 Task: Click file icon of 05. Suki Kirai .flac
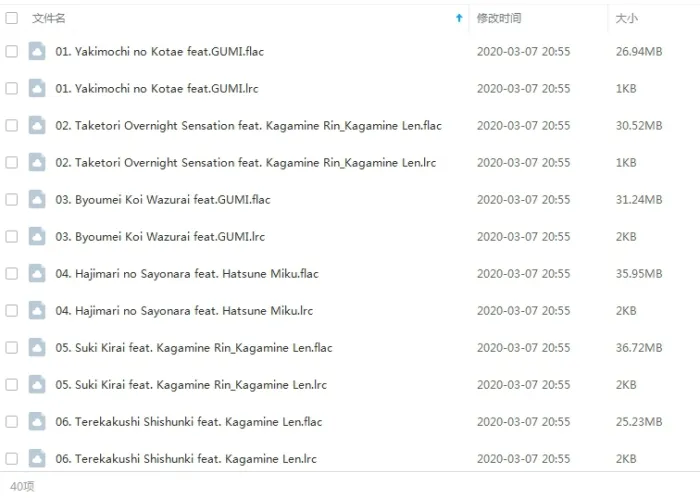tap(37, 347)
